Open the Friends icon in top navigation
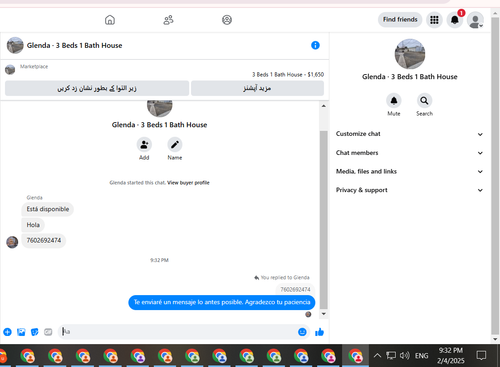 168,20
